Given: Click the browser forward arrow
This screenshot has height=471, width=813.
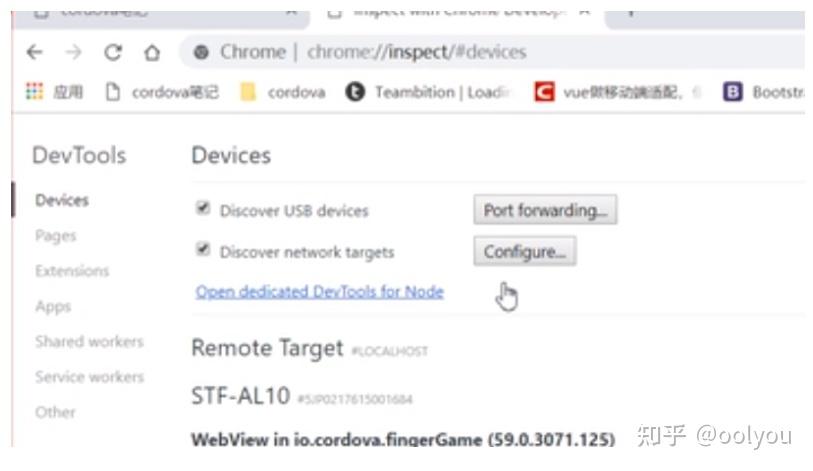Looking at the screenshot, I should 73,52.
